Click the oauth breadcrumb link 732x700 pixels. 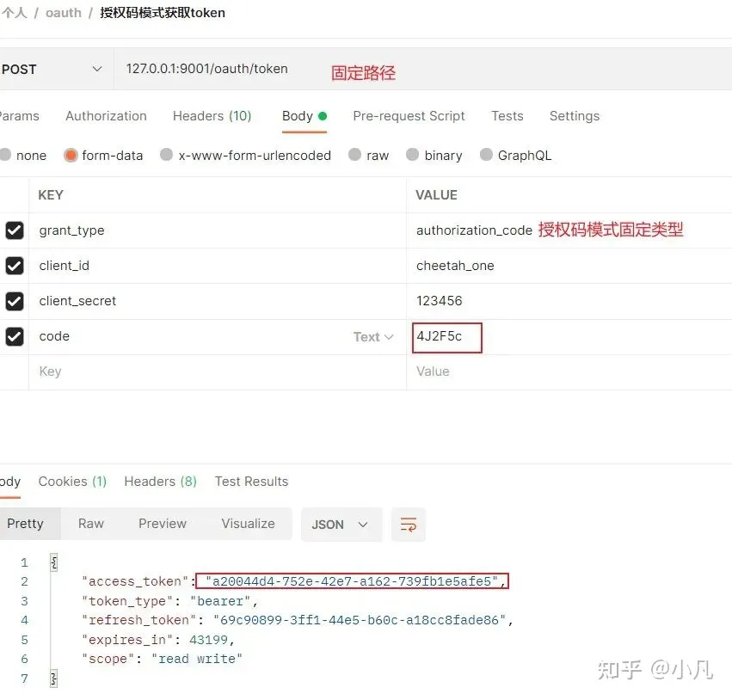pos(63,13)
